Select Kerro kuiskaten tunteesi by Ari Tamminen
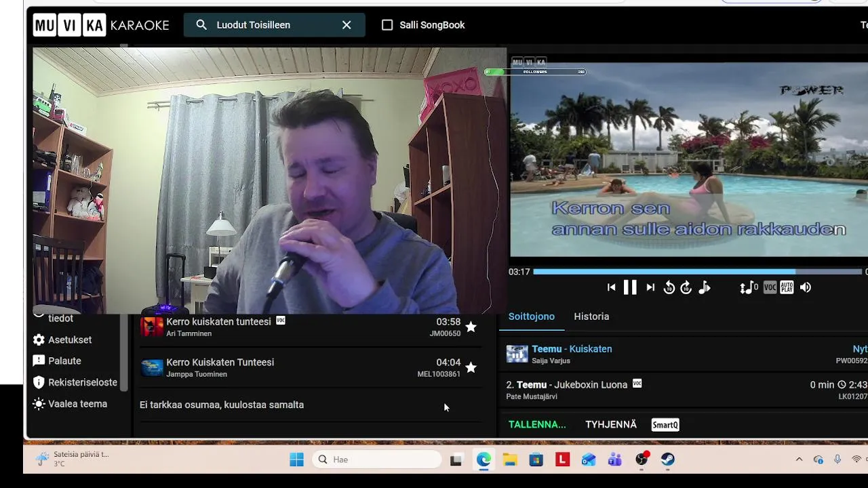 pos(311,327)
